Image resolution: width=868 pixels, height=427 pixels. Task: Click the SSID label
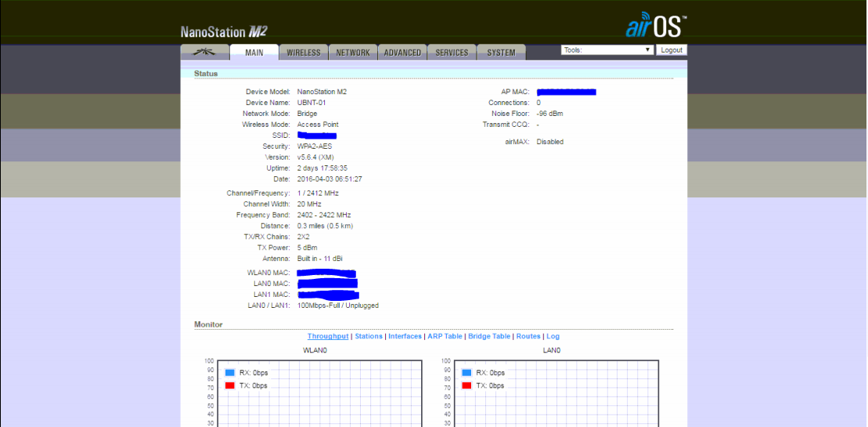coord(281,135)
